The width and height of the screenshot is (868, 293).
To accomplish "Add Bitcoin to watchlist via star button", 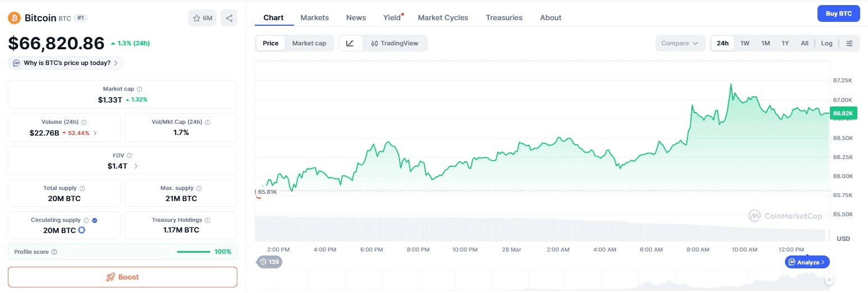I will pyautogui.click(x=203, y=18).
